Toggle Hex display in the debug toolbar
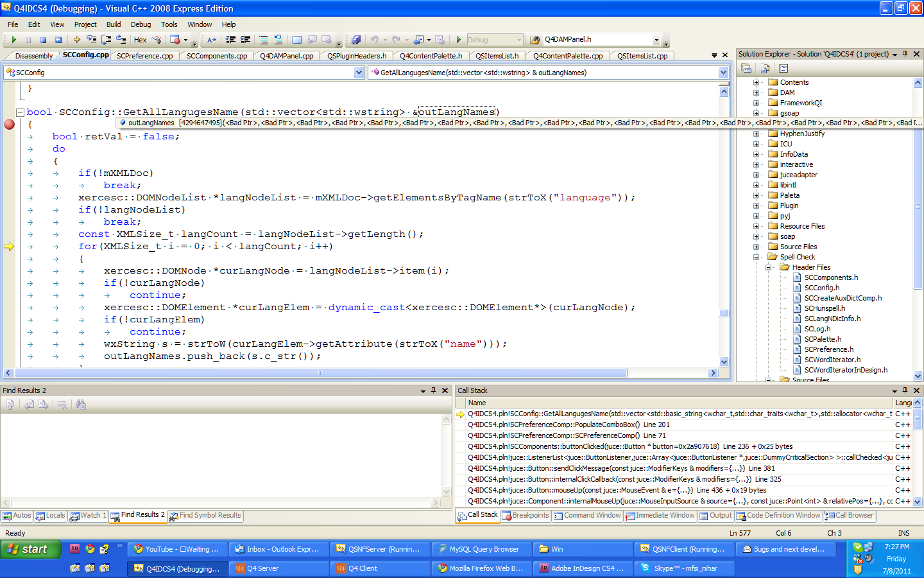The width and height of the screenshot is (924, 578). [140, 40]
